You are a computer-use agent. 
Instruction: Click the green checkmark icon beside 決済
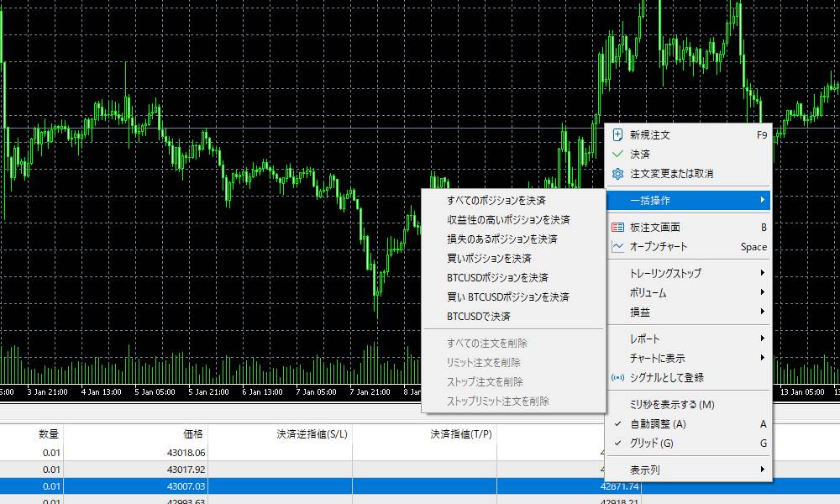618,154
